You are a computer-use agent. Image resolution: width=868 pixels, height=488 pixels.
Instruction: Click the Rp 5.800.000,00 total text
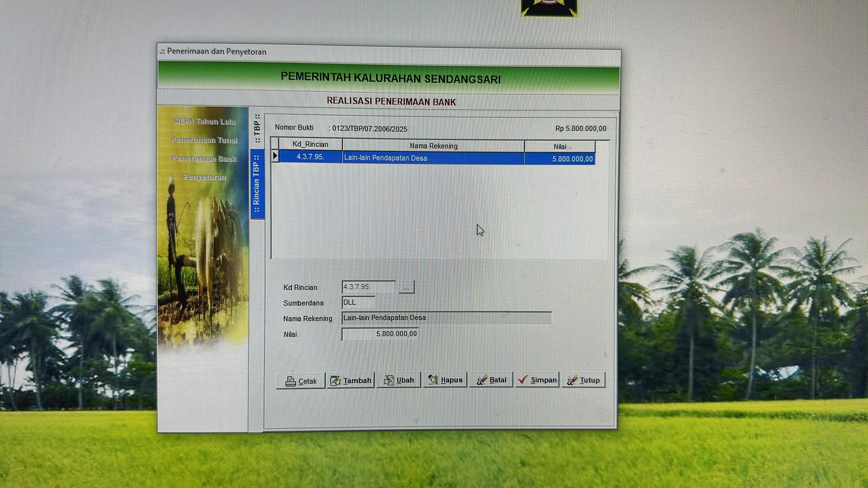tap(580, 129)
